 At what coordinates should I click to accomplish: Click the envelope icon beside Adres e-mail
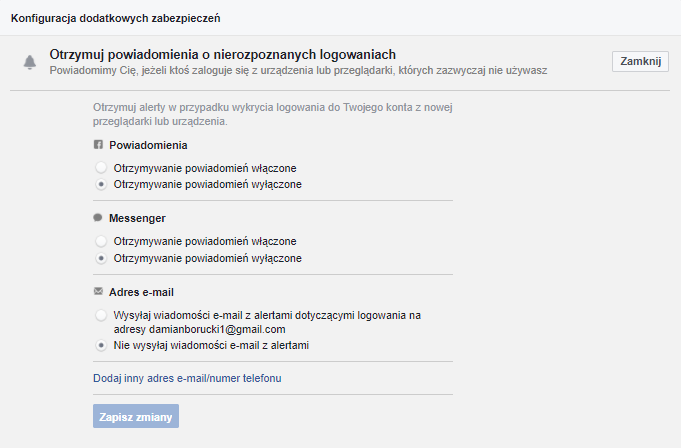click(x=98, y=291)
